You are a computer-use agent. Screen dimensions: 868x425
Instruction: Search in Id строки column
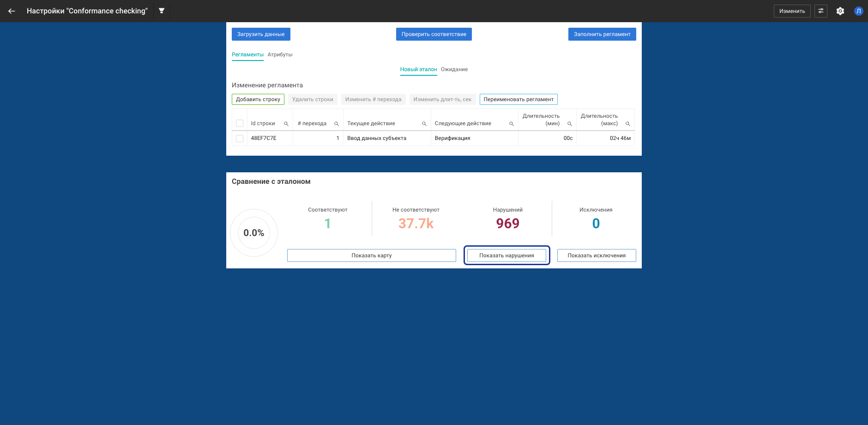point(286,124)
